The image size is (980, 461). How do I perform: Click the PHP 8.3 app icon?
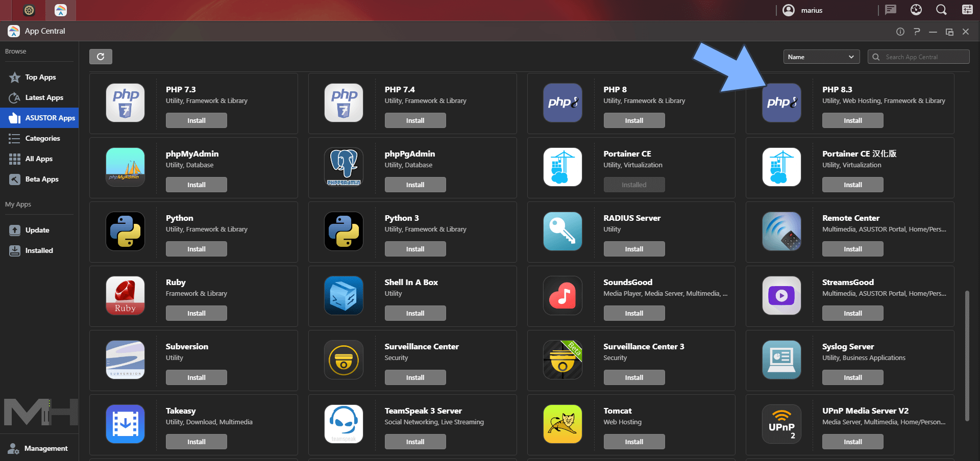point(781,103)
